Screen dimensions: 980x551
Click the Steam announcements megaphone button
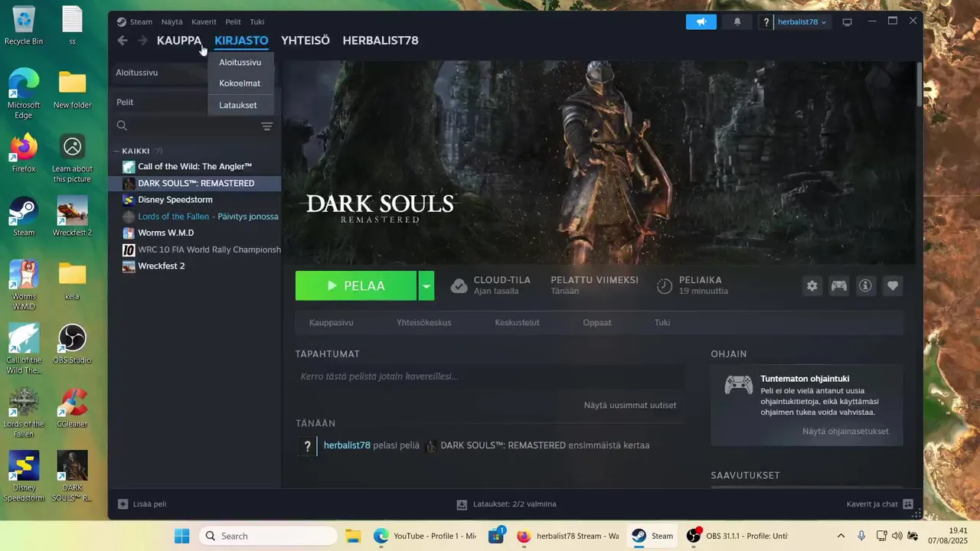click(701, 22)
